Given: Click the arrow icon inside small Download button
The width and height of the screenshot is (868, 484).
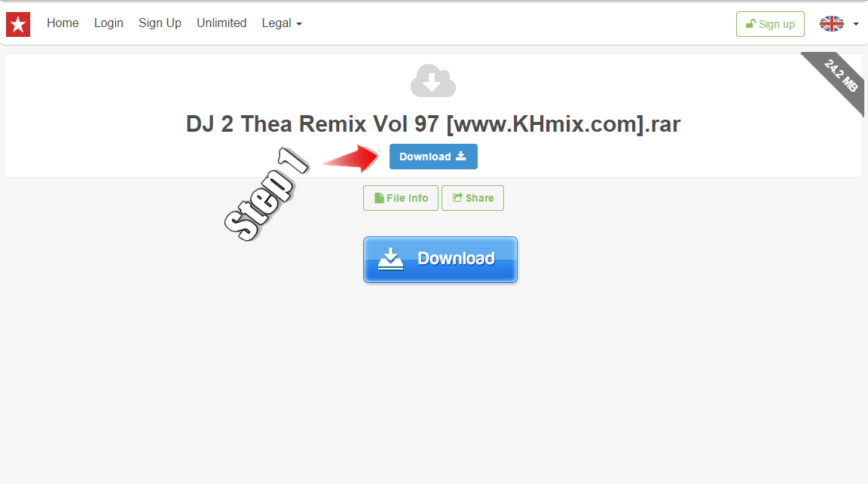Looking at the screenshot, I should [460, 157].
